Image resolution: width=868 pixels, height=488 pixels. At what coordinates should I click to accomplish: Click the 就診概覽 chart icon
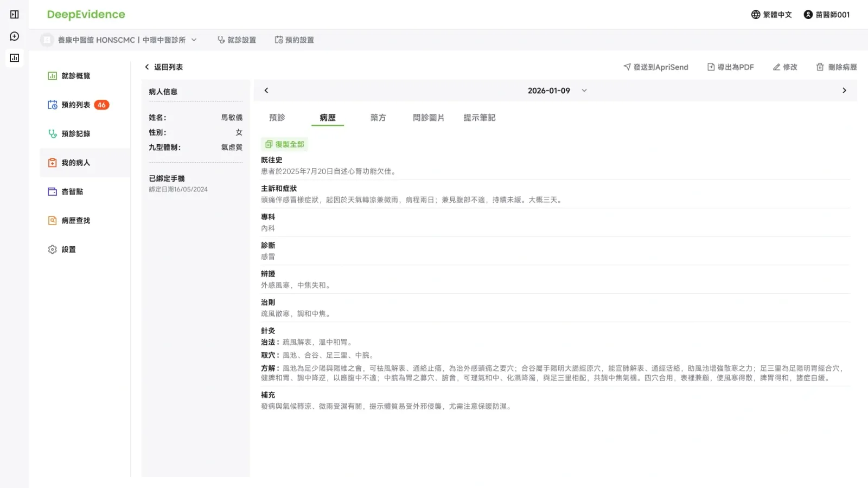click(53, 76)
